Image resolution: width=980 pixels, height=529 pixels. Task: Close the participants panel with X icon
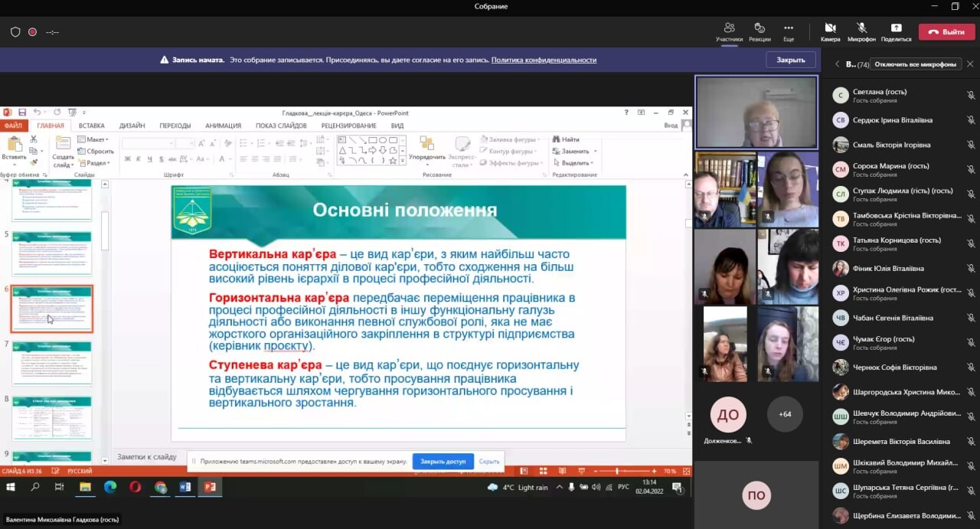(x=970, y=64)
